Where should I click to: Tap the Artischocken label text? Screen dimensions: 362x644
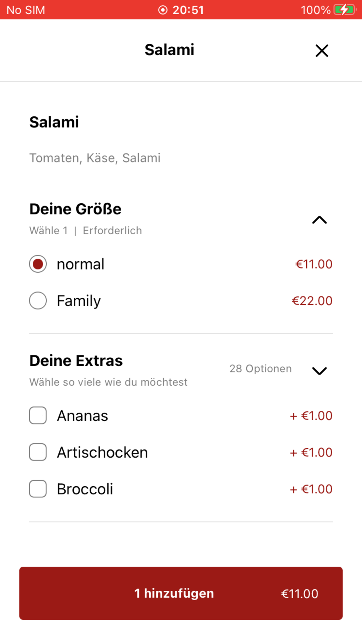click(x=102, y=452)
